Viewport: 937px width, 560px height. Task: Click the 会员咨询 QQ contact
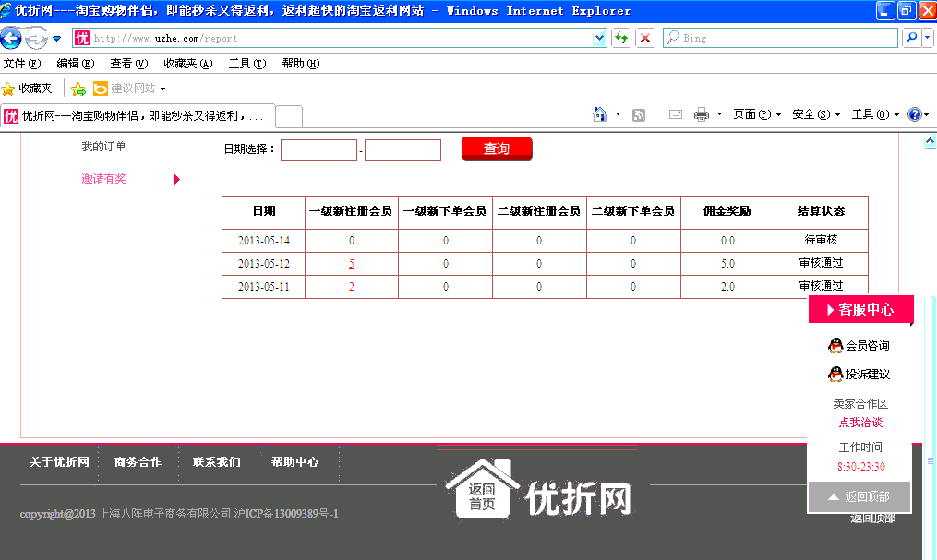(x=859, y=346)
